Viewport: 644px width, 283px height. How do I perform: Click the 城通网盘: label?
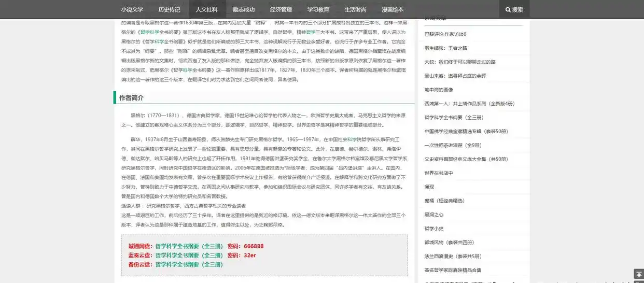click(x=141, y=246)
